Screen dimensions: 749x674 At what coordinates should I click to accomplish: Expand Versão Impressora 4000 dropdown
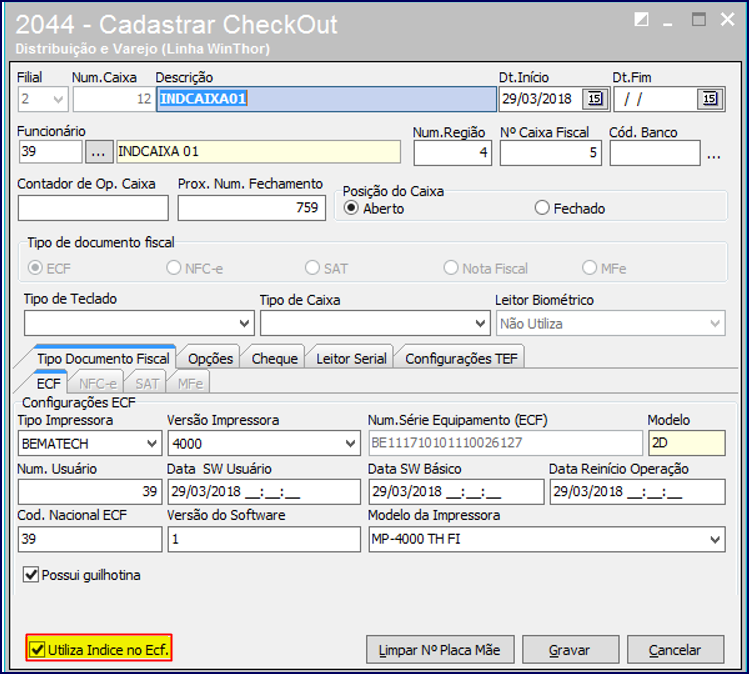pyautogui.click(x=350, y=444)
